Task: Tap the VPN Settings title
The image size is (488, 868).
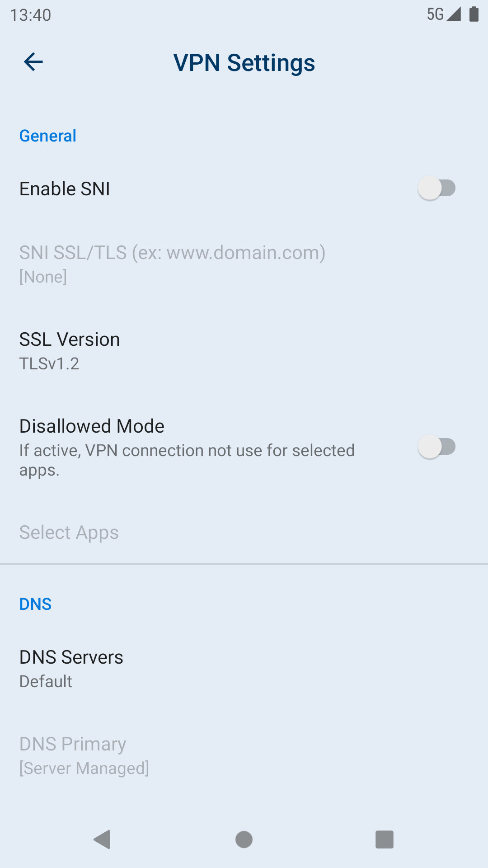Action: coord(244,63)
